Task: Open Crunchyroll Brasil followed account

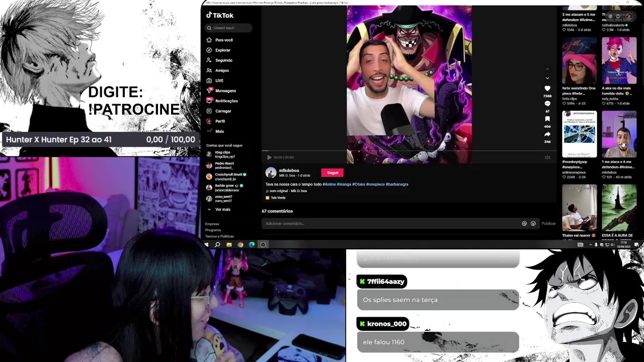Action: 226,176
